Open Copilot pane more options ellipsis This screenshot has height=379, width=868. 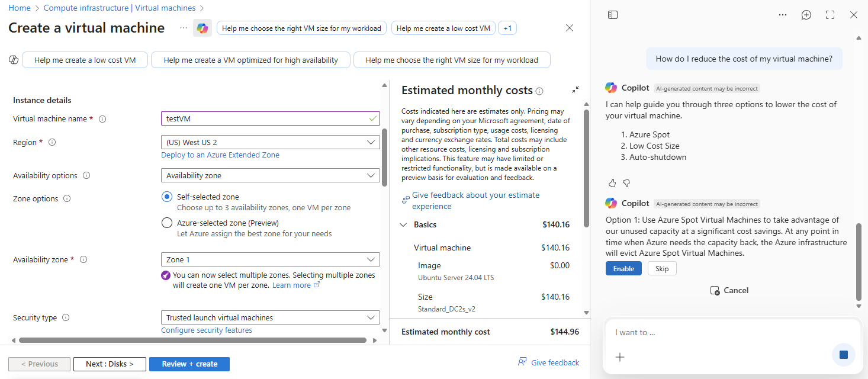click(x=783, y=15)
